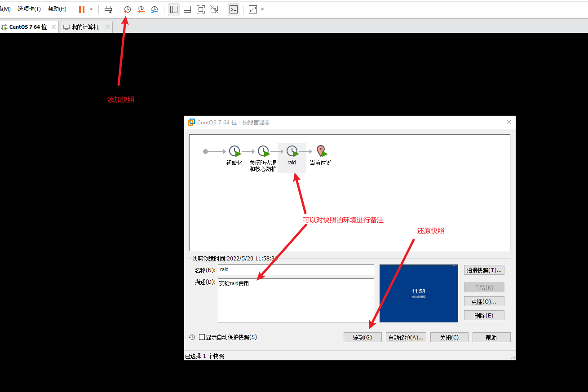Image resolution: width=588 pixels, height=392 pixels.
Task: Toggle the library sidebar view icon
Action: pos(174,9)
